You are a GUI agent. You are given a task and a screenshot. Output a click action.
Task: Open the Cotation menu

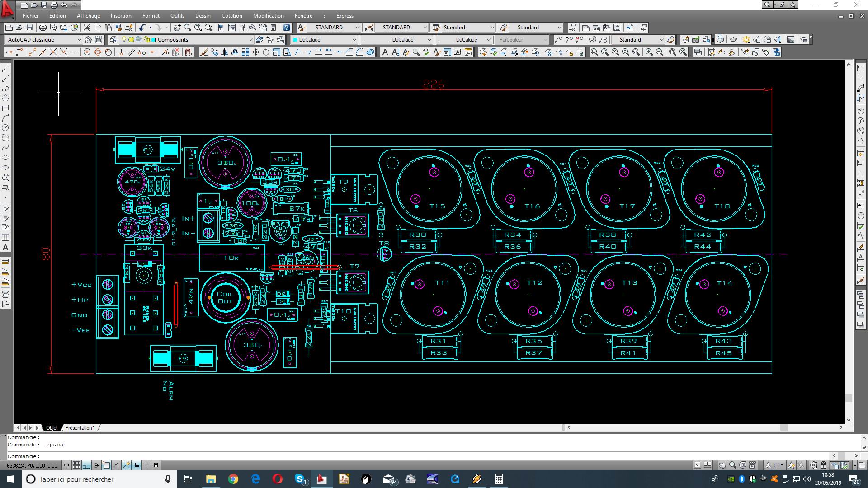(231, 16)
